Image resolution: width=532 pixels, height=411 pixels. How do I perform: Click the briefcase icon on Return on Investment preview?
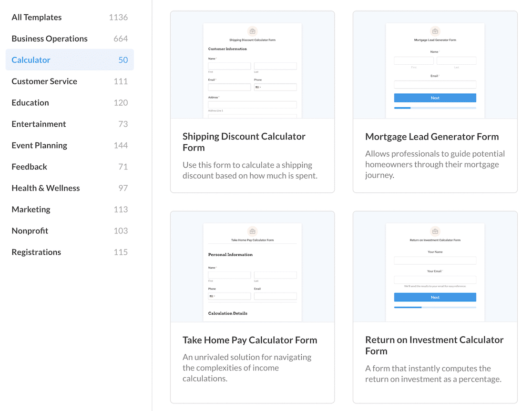[x=435, y=232]
